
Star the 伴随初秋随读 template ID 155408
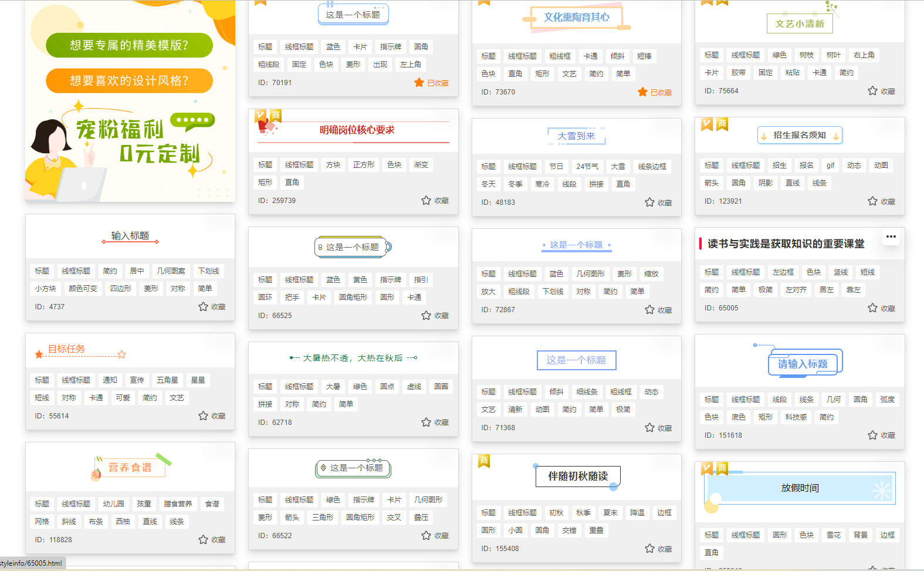(x=649, y=549)
